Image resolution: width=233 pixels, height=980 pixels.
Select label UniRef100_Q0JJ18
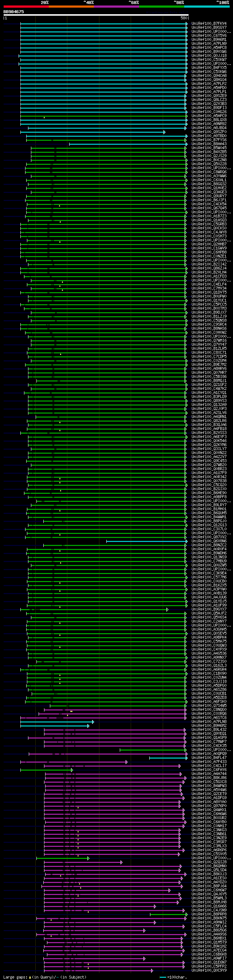(x=209, y=55)
